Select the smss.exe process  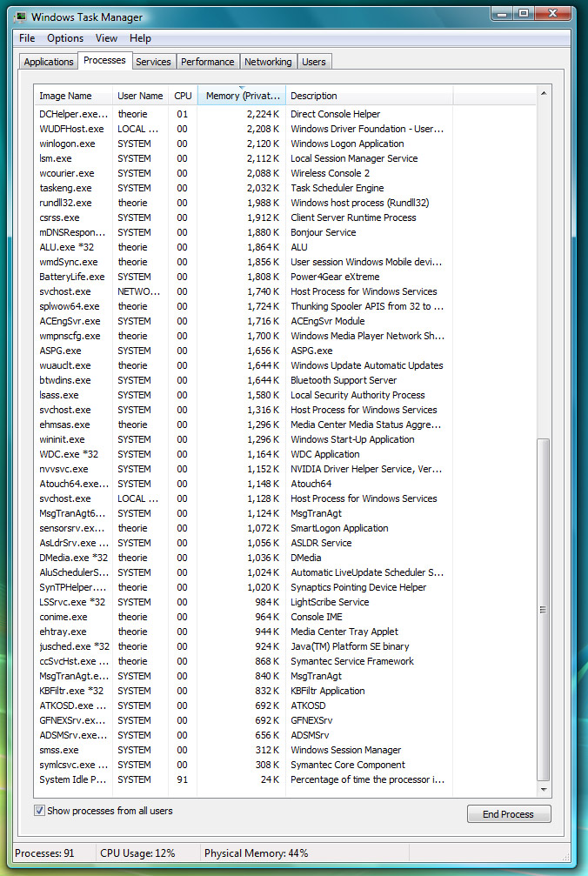coord(244,751)
